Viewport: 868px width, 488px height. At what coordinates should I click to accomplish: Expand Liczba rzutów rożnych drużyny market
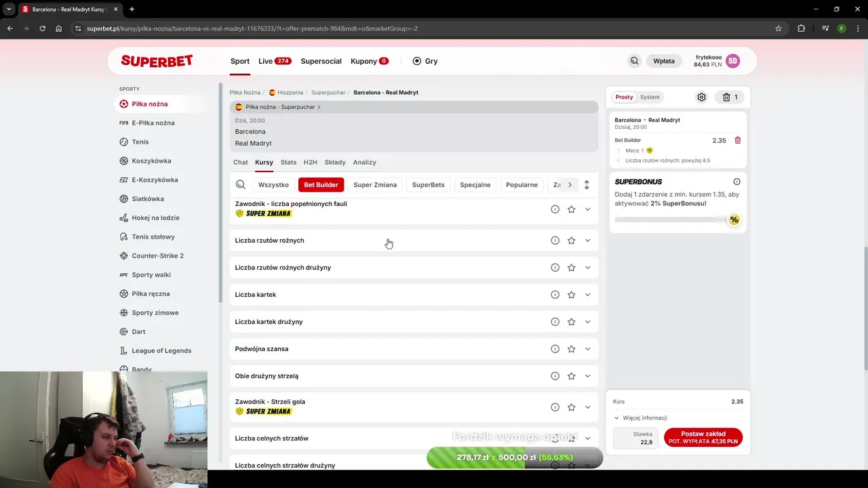[x=587, y=268]
